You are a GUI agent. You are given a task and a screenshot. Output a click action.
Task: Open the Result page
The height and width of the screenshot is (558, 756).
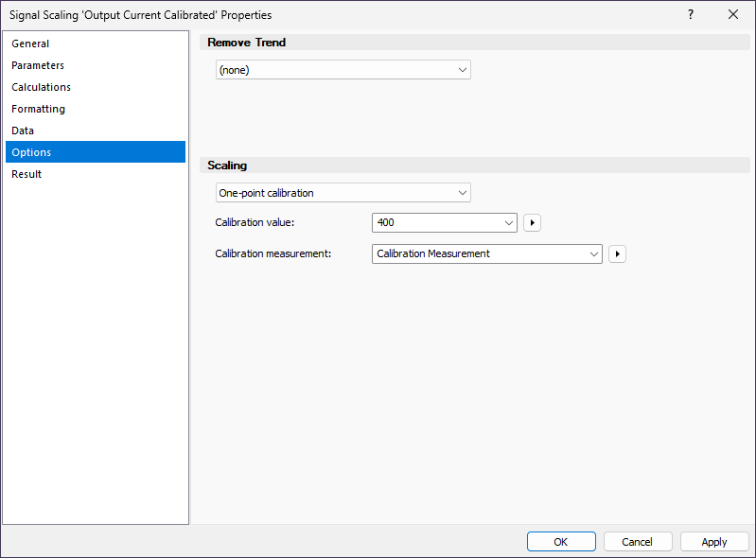click(x=26, y=174)
